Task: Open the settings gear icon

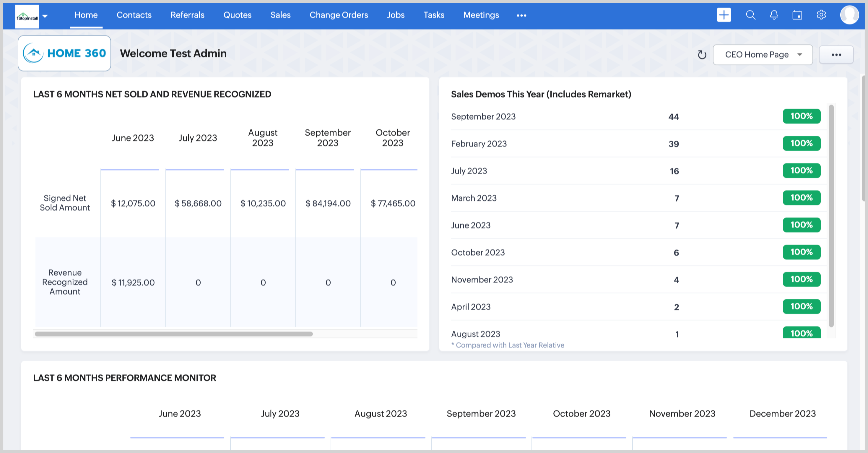Action: [x=821, y=15]
